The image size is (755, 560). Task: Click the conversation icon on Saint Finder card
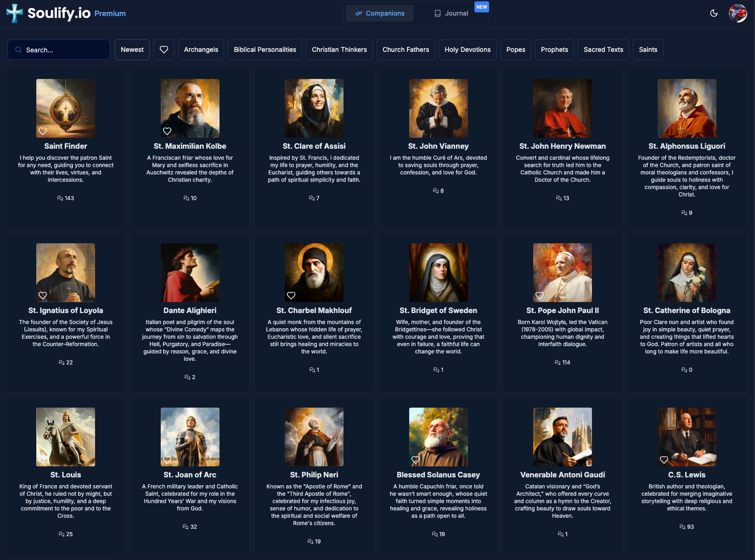click(x=60, y=198)
